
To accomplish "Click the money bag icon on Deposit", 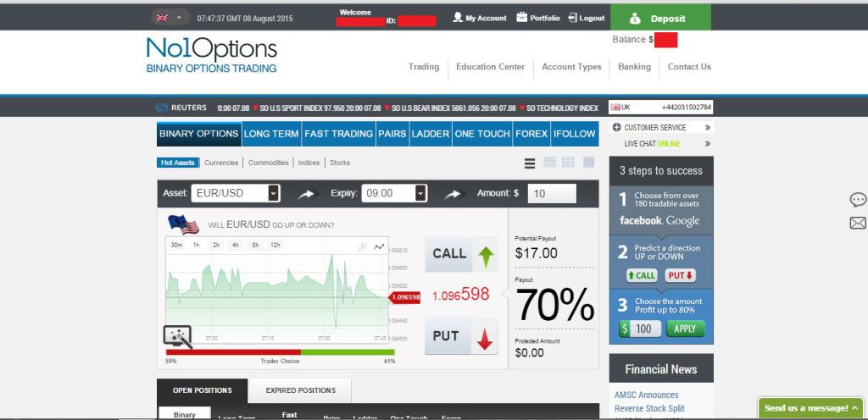I will [x=635, y=19].
